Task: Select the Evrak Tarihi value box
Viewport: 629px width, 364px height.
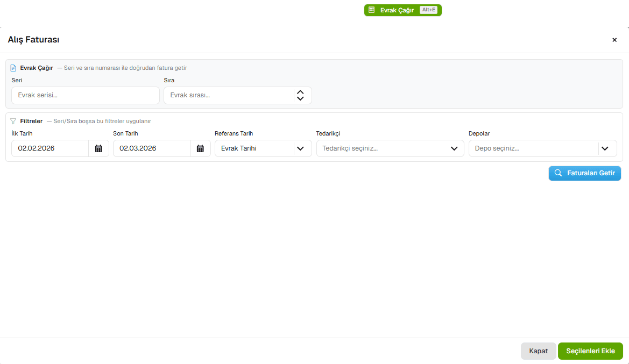Action: tap(254, 148)
